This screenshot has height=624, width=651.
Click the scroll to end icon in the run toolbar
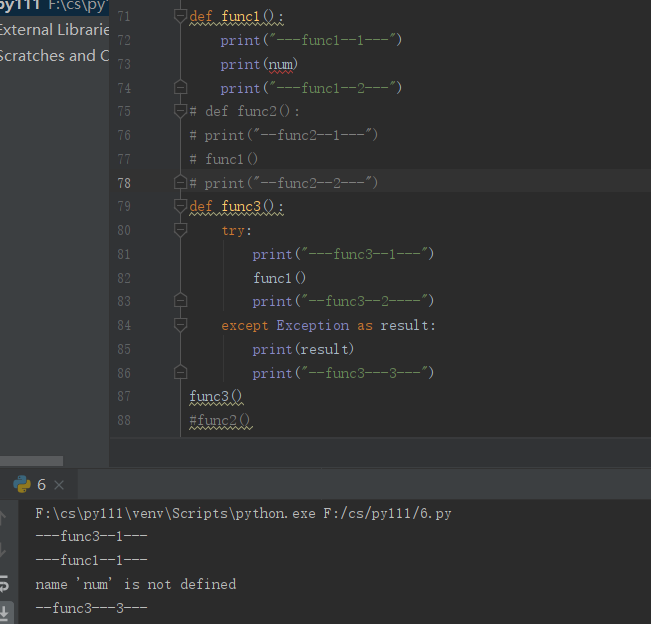coord(5,612)
